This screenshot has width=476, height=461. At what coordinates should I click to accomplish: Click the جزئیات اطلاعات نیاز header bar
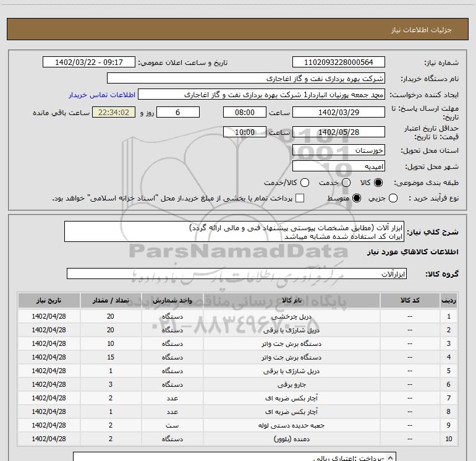[x=238, y=29]
